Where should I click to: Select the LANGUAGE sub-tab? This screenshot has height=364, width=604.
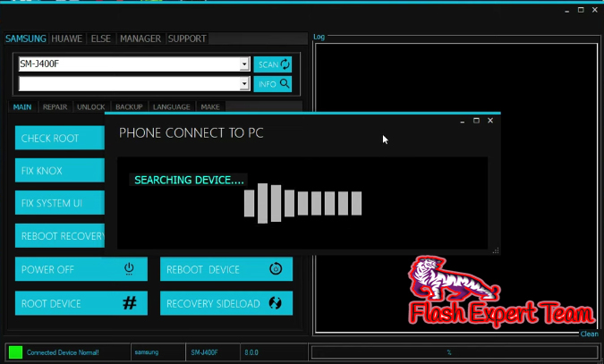coord(172,107)
